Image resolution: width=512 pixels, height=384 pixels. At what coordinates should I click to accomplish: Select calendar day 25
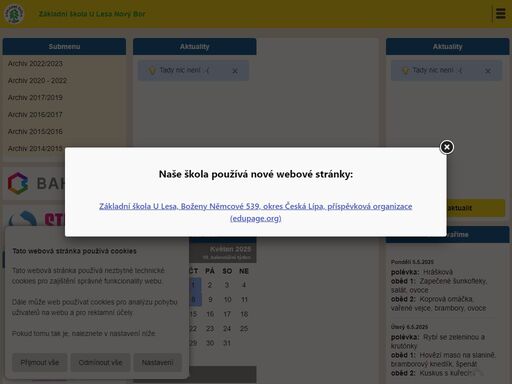tap(244, 328)
